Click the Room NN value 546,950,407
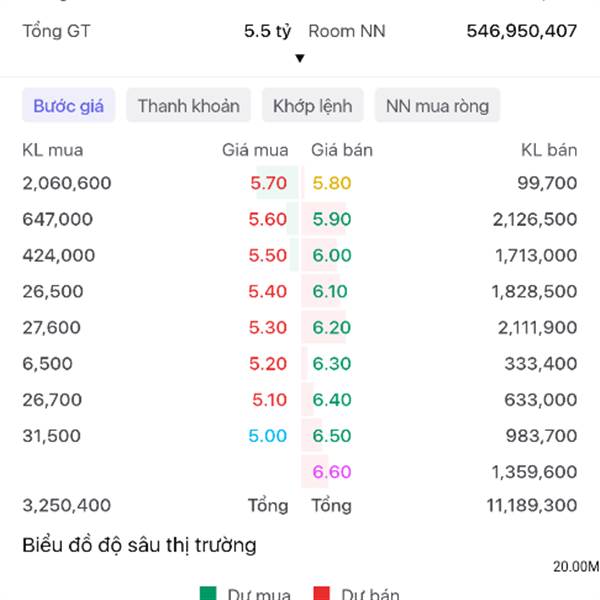This screenshot has width=600, height=600. click(x=521, y=31)
